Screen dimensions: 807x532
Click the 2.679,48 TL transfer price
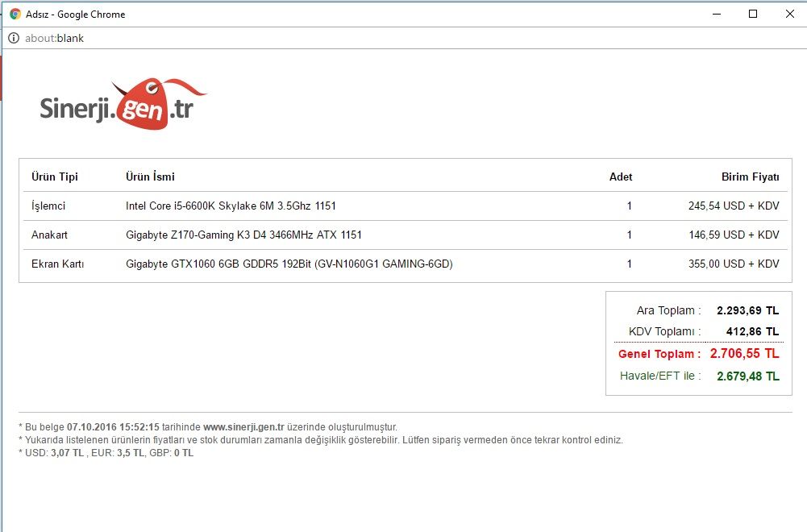click(x=748, y=376)
